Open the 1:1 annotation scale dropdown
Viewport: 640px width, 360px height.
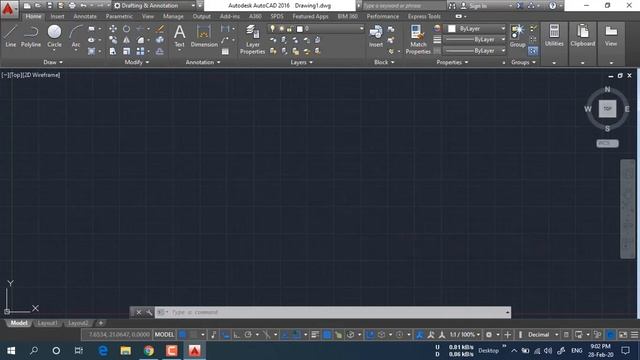tap(465, 335)
